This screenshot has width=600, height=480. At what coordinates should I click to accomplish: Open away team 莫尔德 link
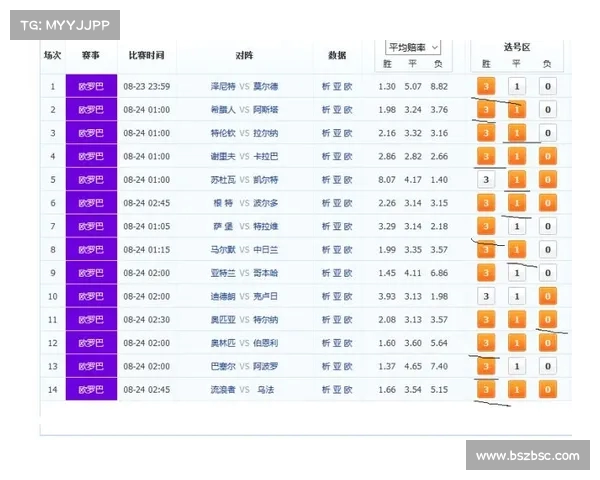coord(266,87)
